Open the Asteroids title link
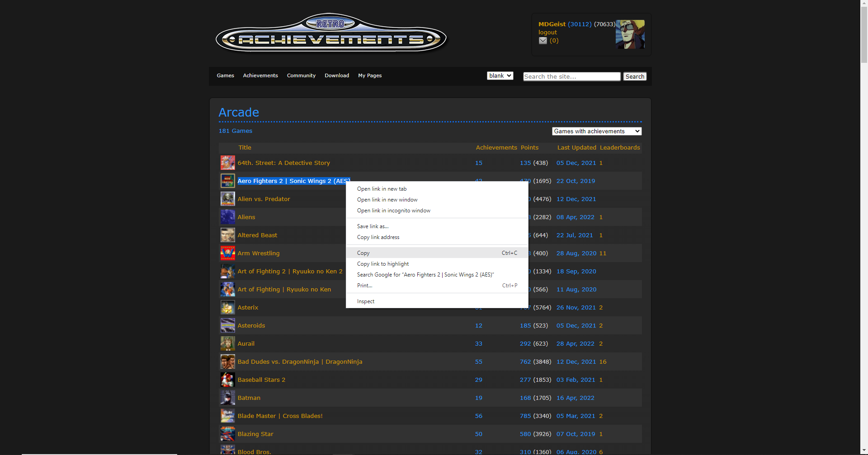This screenshot has height=455, width=868. [x=251, y=326]
